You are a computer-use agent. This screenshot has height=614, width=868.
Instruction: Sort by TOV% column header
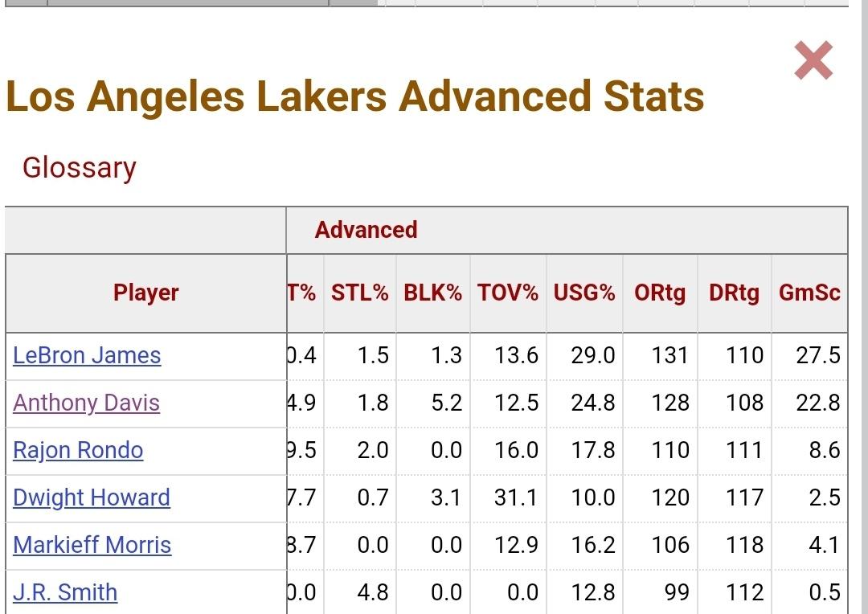click(507, 293)
